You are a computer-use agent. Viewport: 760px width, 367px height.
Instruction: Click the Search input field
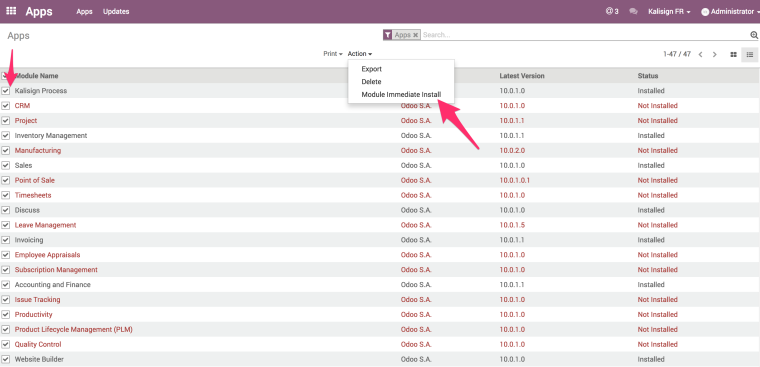point(585,35)
